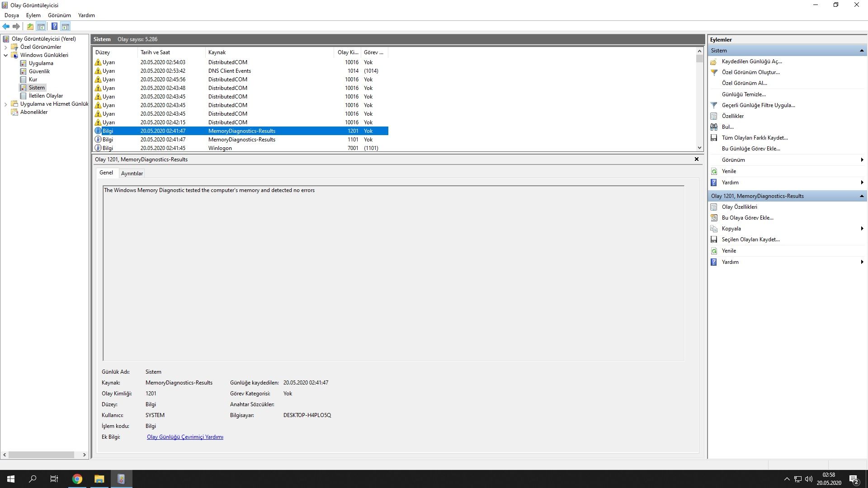The width and height of the screenshot is (868, 488).
Task: Switch to the Ayrıntılar tab
Action: point(132,174)
